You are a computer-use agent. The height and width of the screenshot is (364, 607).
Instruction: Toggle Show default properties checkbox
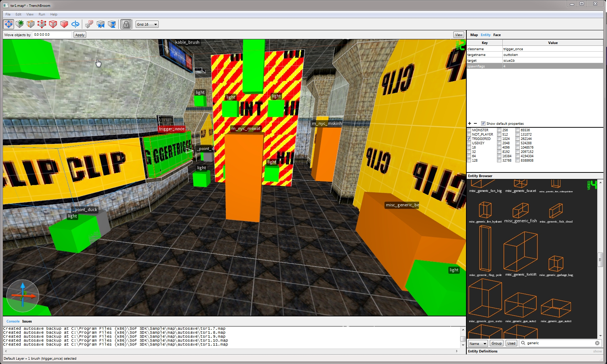pos(483,123)
